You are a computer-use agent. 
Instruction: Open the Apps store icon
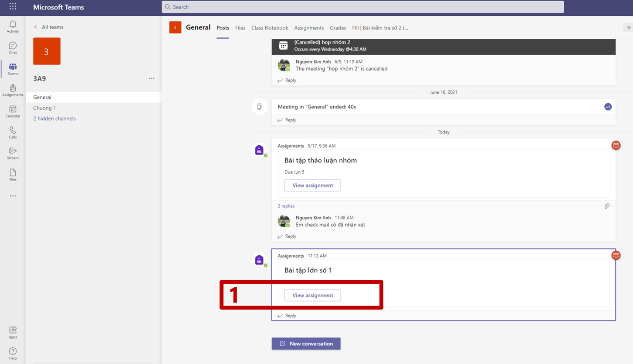point(13,332)
